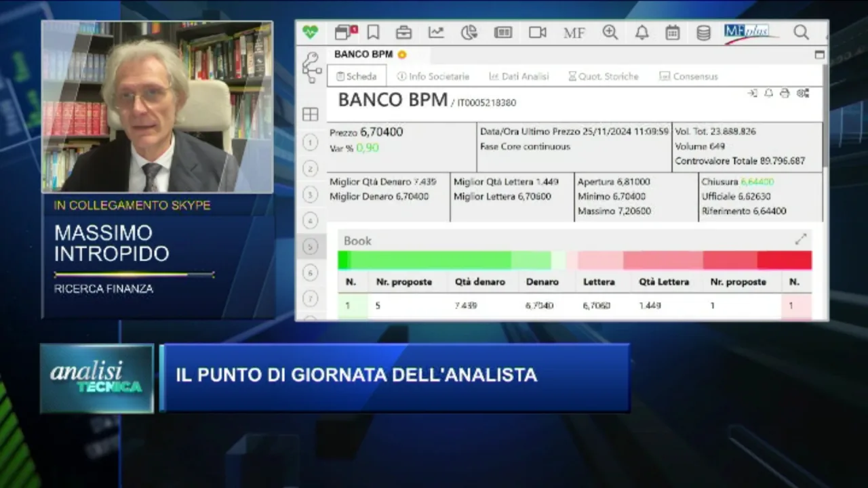Click the orange circle beside BANCO BPM tab

pyautogui.click(x=402, y=54)
